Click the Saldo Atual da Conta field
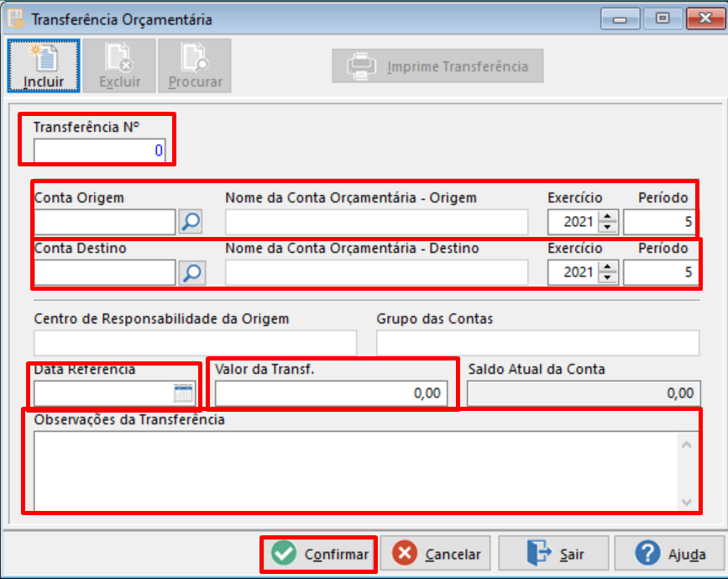The image size is (728, 579). click(x=584, y=393)
